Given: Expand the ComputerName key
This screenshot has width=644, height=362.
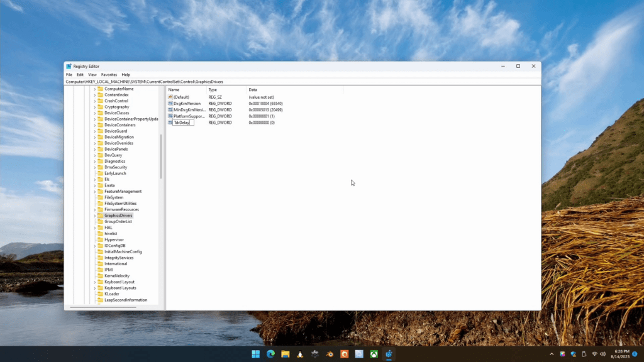Looking at the screenshot, I should point(94,89).
